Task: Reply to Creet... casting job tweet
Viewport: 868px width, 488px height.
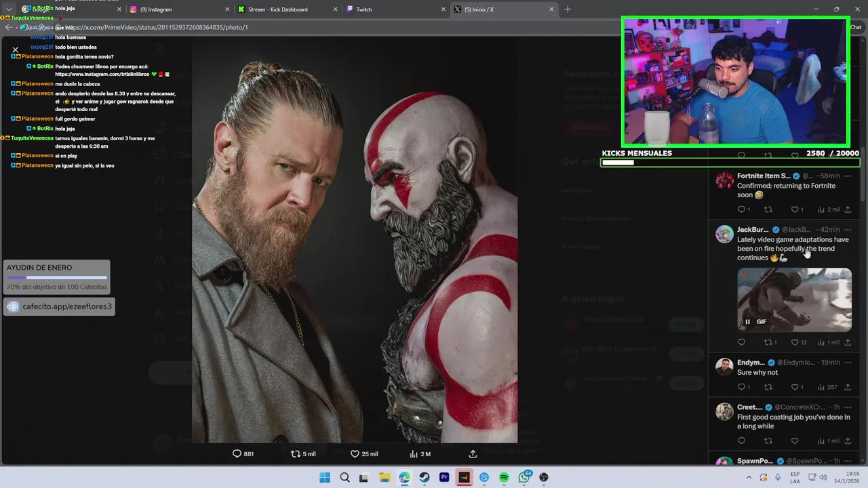Action: point(741,441)
